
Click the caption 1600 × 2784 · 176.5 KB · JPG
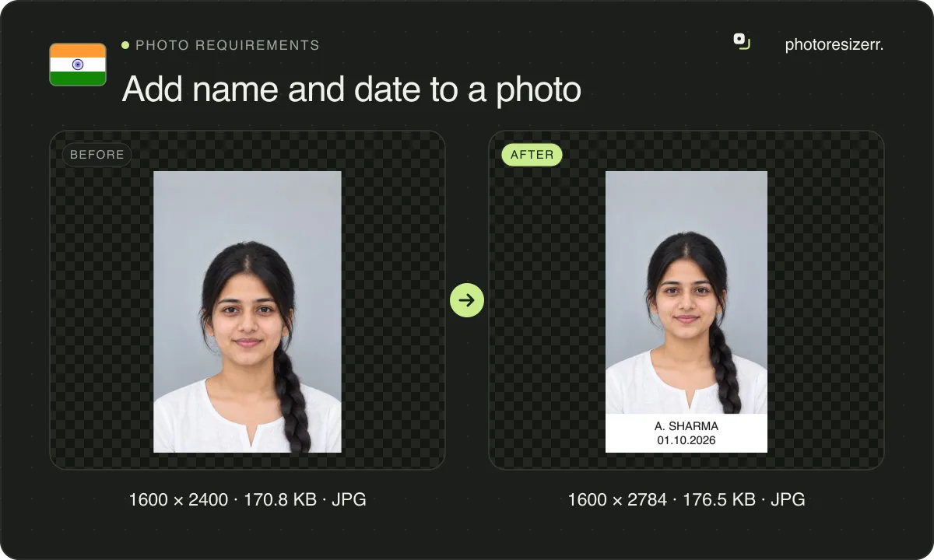[686, 499]
